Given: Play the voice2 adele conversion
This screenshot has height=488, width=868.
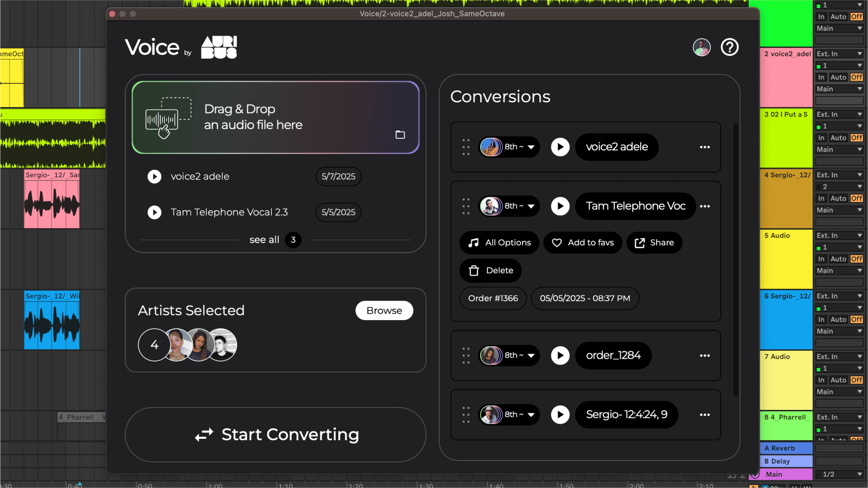Looking at the screenshot, I should click(560, 147).
